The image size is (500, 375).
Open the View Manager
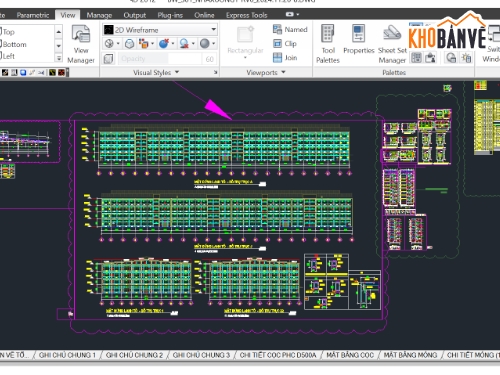tap(81, 44)
